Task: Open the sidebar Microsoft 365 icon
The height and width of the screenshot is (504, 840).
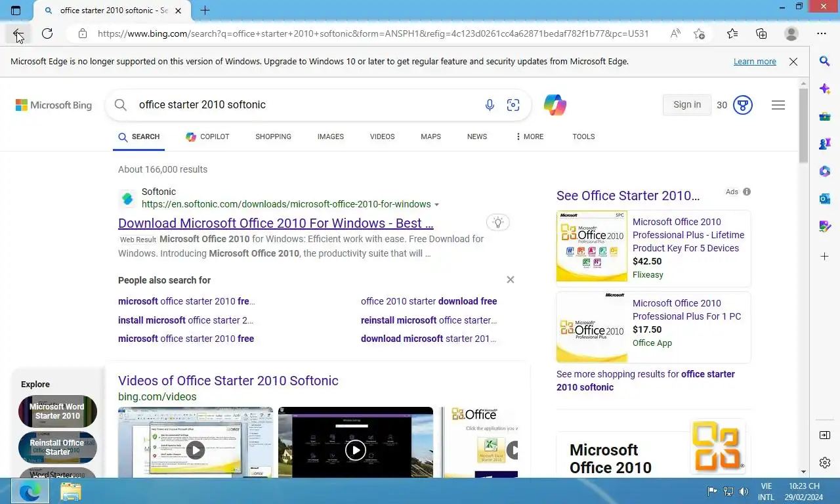Action: 825,171
